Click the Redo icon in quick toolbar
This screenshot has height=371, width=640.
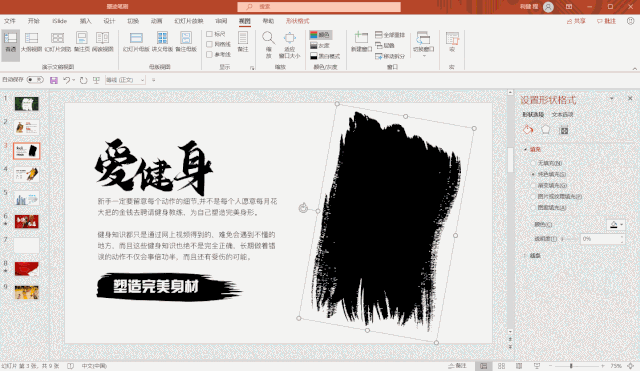84,80
